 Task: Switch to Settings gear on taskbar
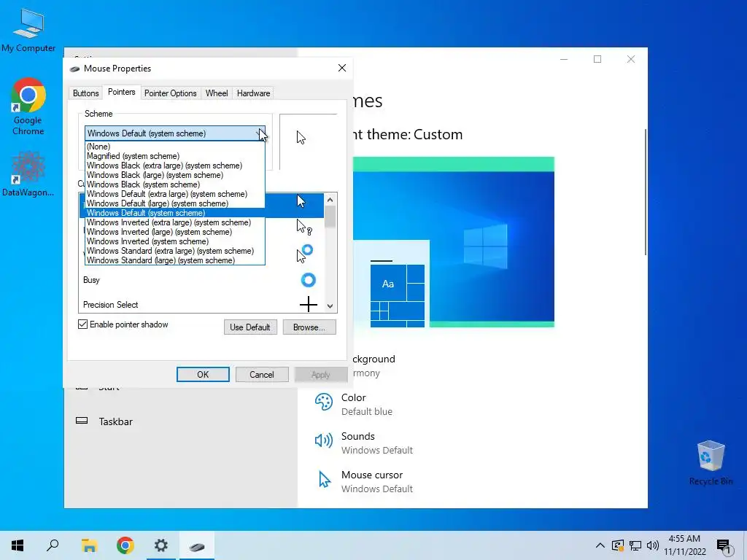[x=161, y=545]
